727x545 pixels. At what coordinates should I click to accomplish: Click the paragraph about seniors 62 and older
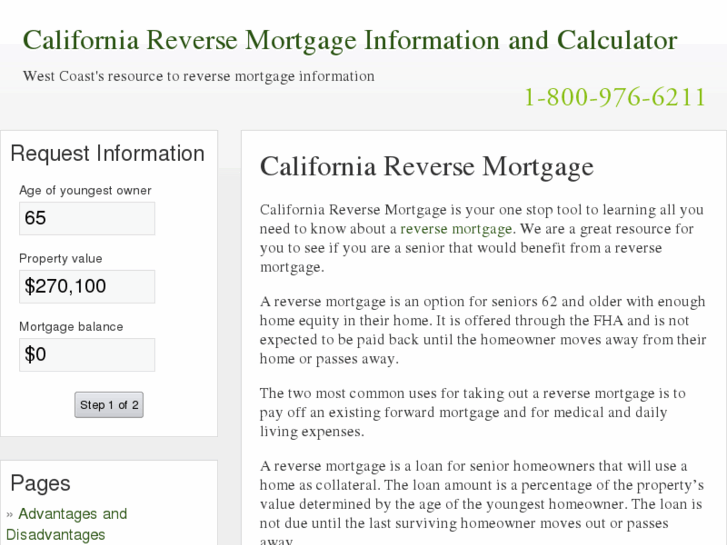480,330
